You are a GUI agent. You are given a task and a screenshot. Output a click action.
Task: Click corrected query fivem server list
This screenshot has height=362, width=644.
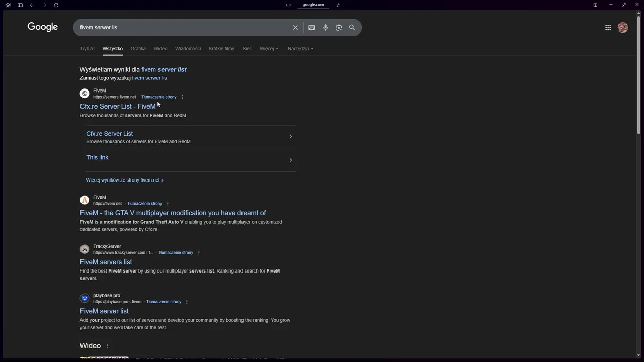point(164,70)
